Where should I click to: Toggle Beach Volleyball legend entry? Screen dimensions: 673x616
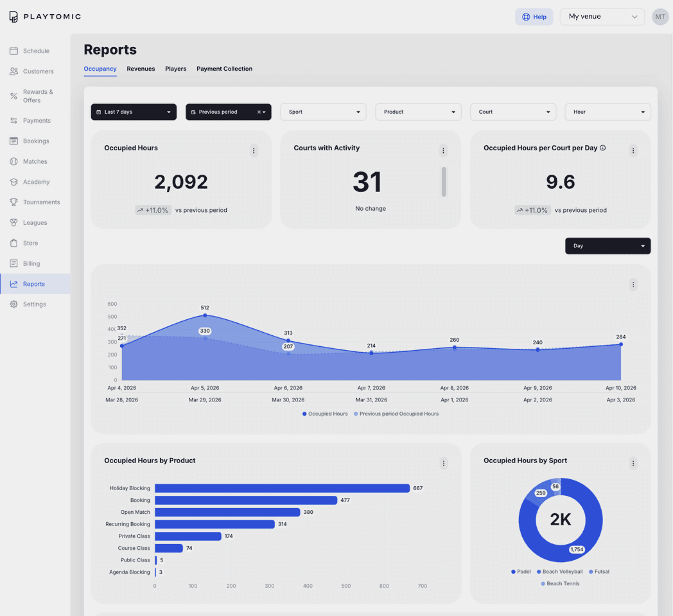coord(560,572)
